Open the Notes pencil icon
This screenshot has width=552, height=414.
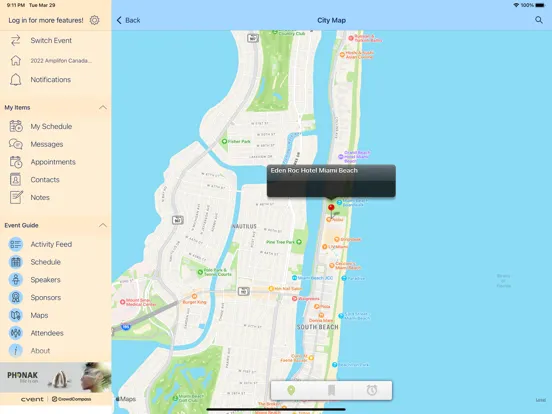pyautogui.click(x=16, y=197)
